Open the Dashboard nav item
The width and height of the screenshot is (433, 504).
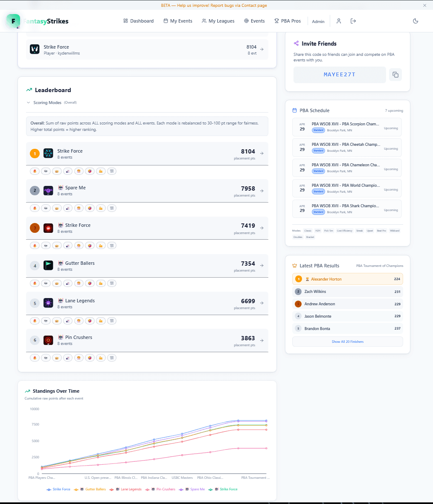point(138,21)
